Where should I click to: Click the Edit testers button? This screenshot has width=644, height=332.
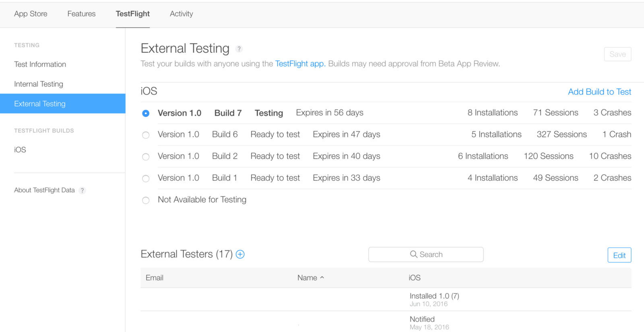coord(619,255)
